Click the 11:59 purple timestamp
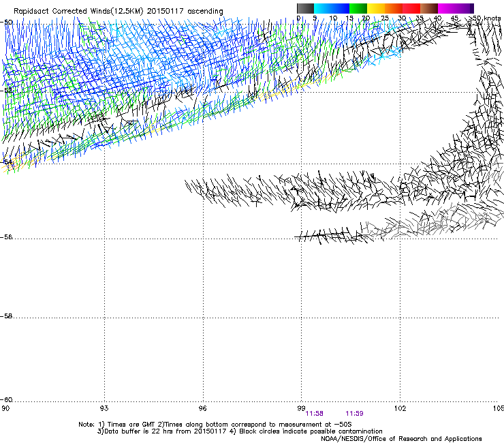The height and width of the screenshot is (443, 504). point(354,414)
